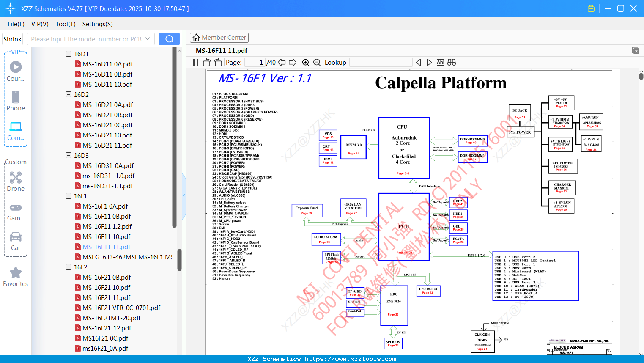The image size is (644, 363).
Task: Collapse the 16D3 folder
Action: (69, 155)
